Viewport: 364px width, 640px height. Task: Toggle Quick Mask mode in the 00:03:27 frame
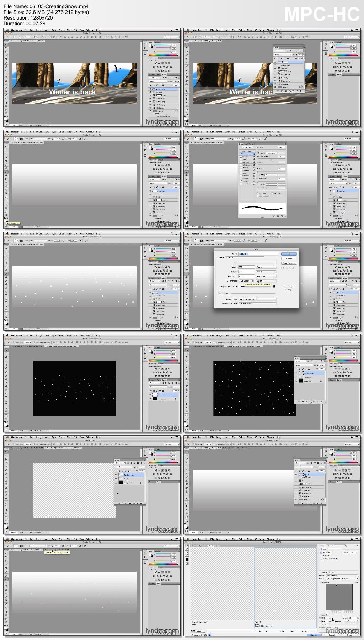pos(187,327)
